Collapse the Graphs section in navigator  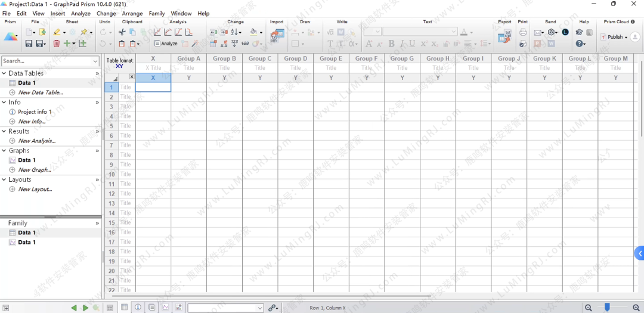(4, 151)
